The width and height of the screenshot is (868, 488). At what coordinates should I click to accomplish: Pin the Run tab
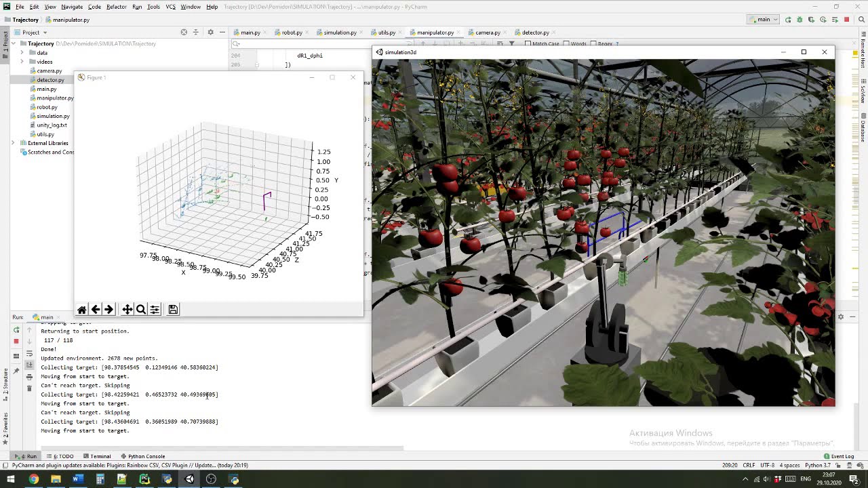pos(16,371)
